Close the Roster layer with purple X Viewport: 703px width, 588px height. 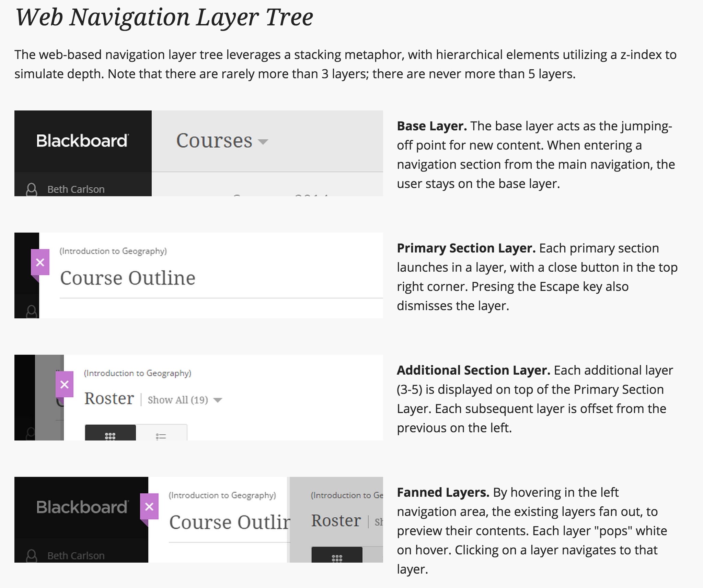point(65,384)
